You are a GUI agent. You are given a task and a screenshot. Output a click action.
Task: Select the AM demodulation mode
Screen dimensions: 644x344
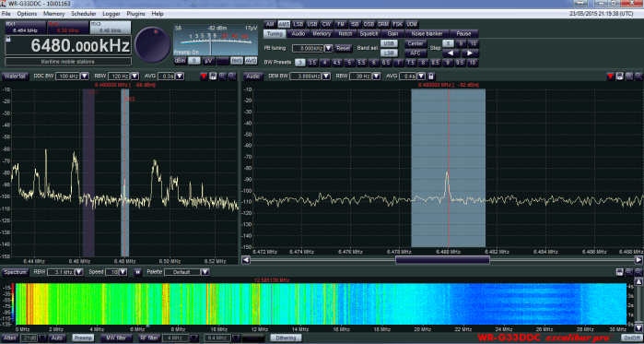click(x=269, y=24)
